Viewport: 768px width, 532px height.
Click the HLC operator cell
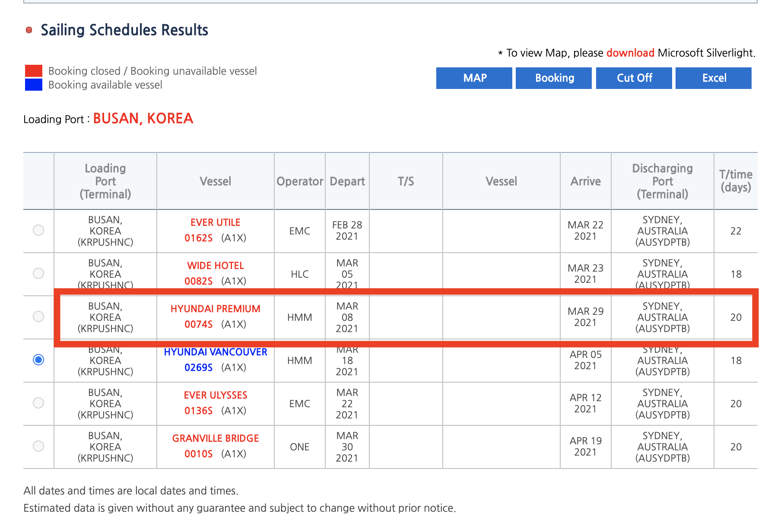300,274
